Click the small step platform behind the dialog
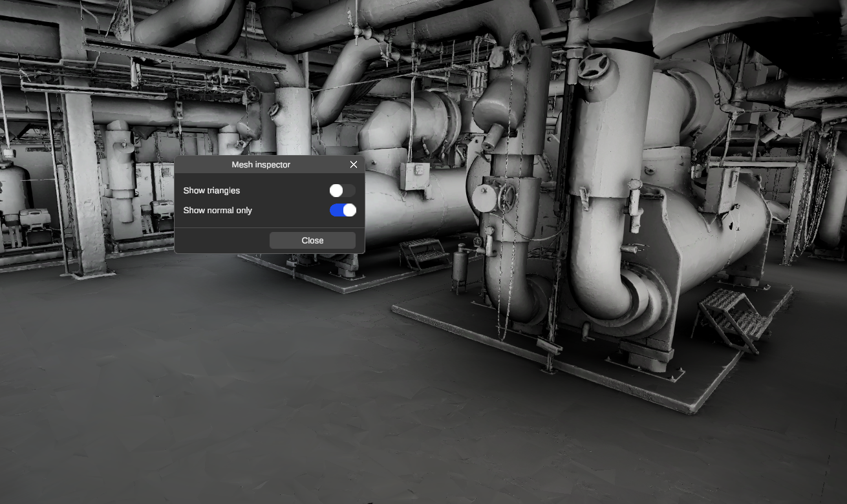 click(424, 253)
